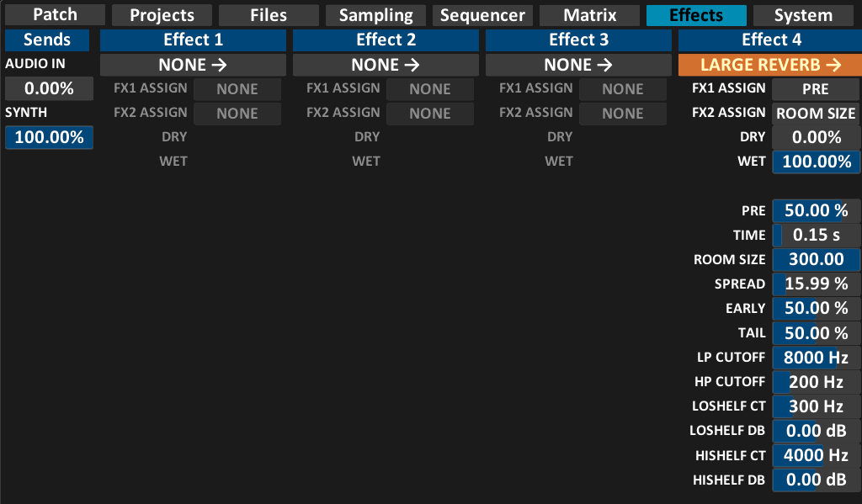Screen dimensions: 862x504
Task: Click Effect 4 FX1 ASSIGN PRE button
Action: 816,89
